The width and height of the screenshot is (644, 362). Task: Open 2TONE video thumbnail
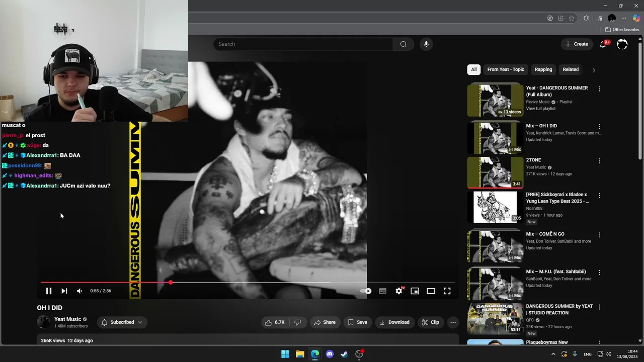pos(495,172)
